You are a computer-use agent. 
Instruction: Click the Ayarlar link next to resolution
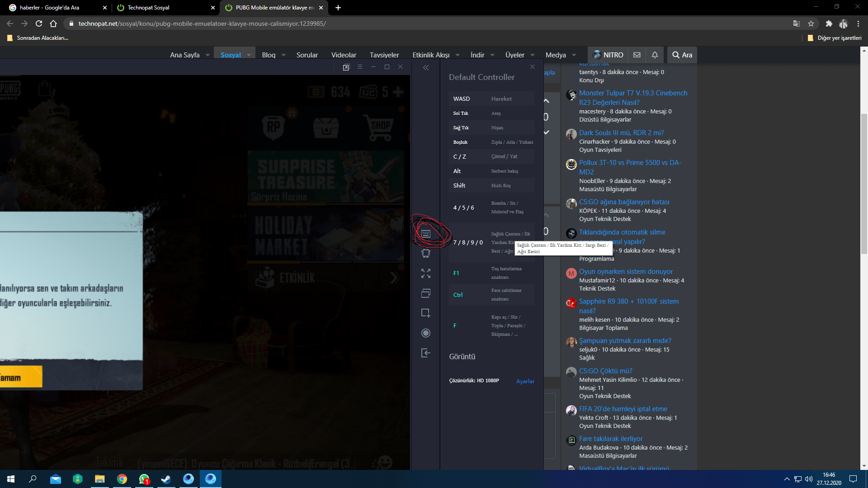[x=525, y=381]
